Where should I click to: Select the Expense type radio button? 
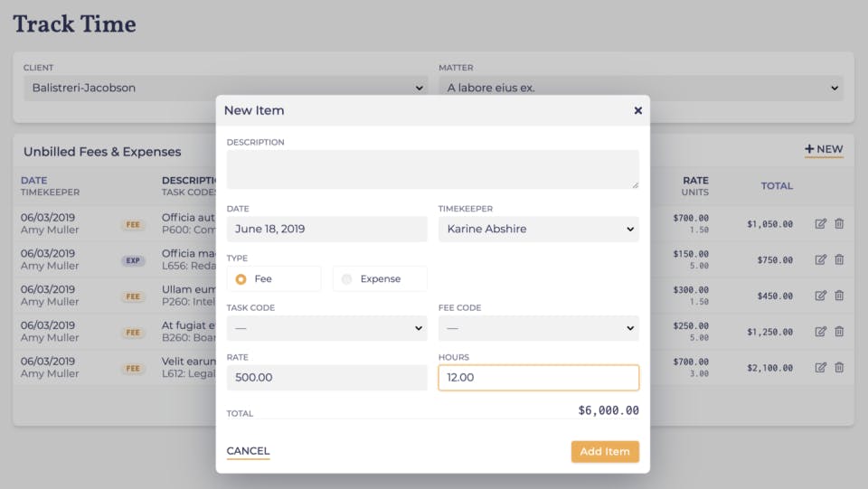coord(346,279)
